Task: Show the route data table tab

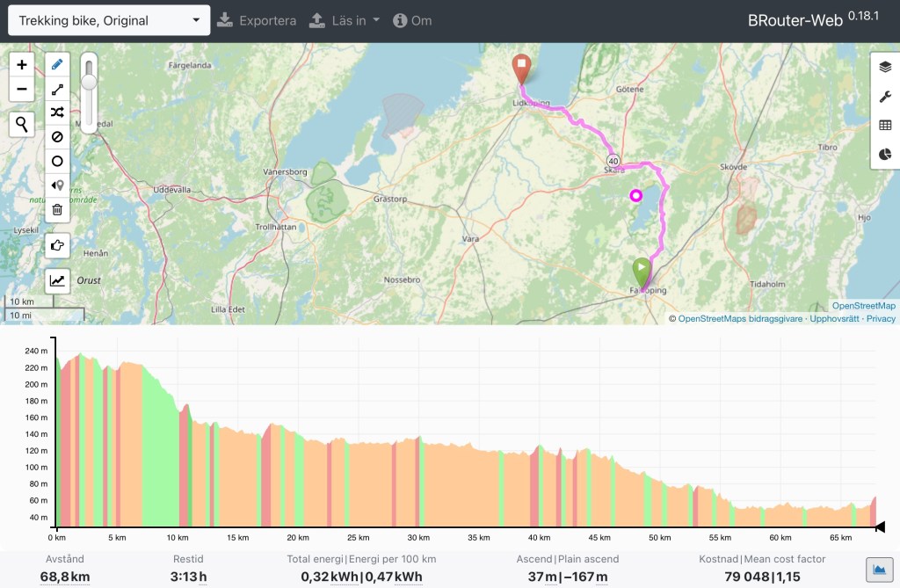Action: coord(885,126)
